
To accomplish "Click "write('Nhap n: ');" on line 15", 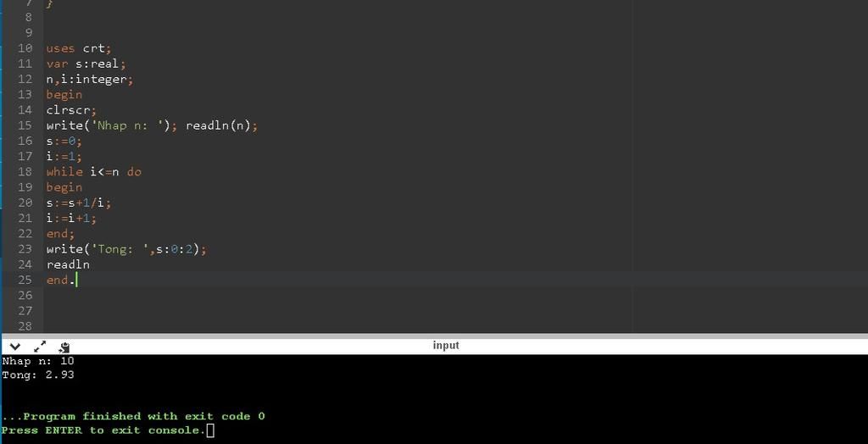I will coord(112,125).
